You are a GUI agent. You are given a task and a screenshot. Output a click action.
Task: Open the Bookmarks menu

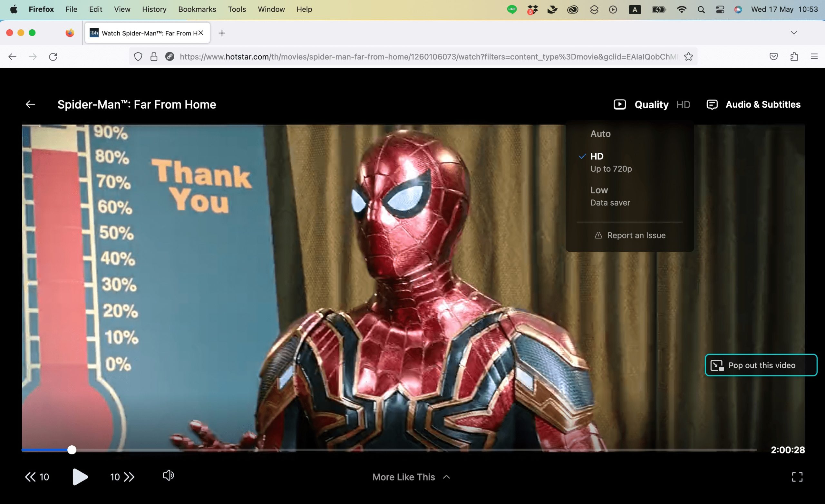[197, 9]
